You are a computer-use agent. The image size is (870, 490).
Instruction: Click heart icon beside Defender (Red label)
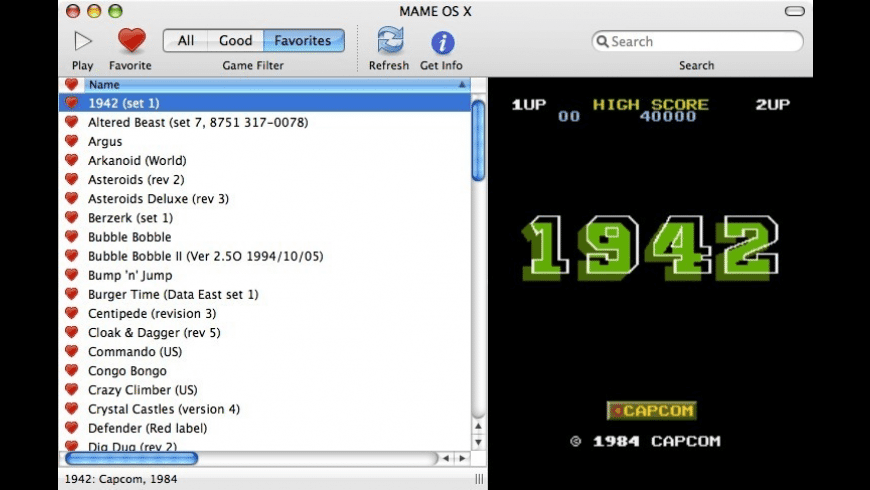(x=71, y=428)
